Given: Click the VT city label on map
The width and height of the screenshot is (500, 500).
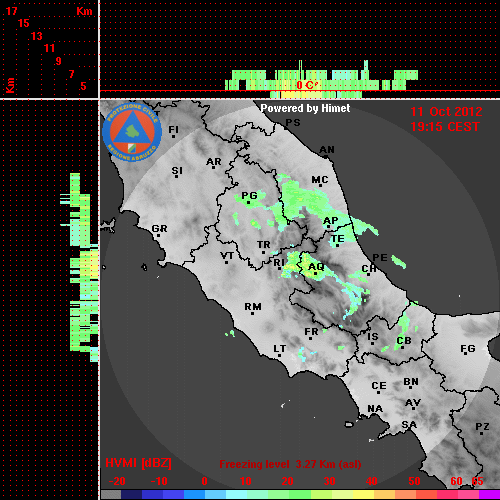Looking at the screenshot, I should [227, 256].
